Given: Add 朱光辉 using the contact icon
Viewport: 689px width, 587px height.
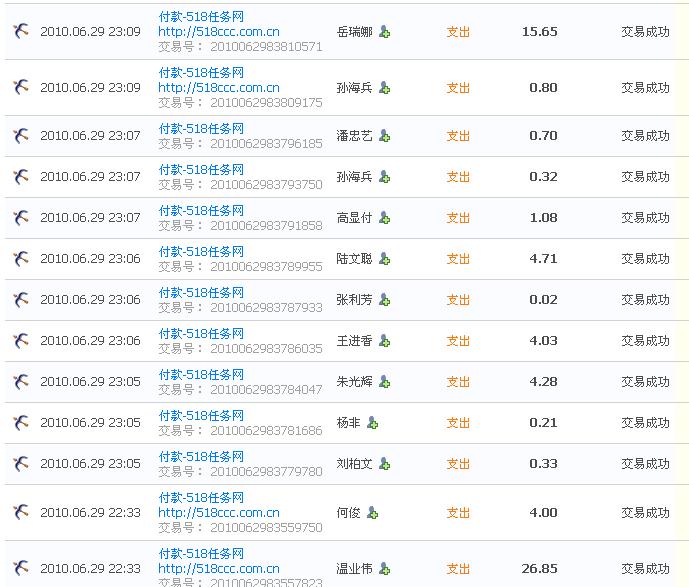Looking at the screenshot, I should [385, 382].
